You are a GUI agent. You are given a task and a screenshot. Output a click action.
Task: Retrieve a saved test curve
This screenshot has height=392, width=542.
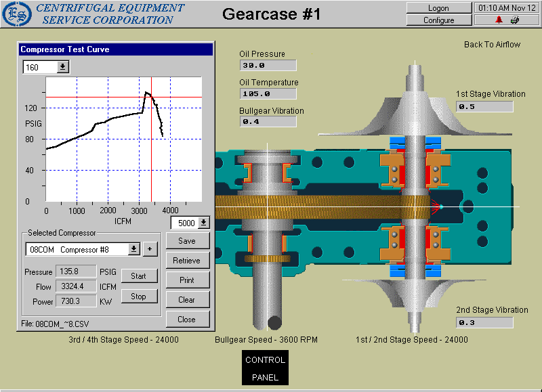[x=187, y=261]
